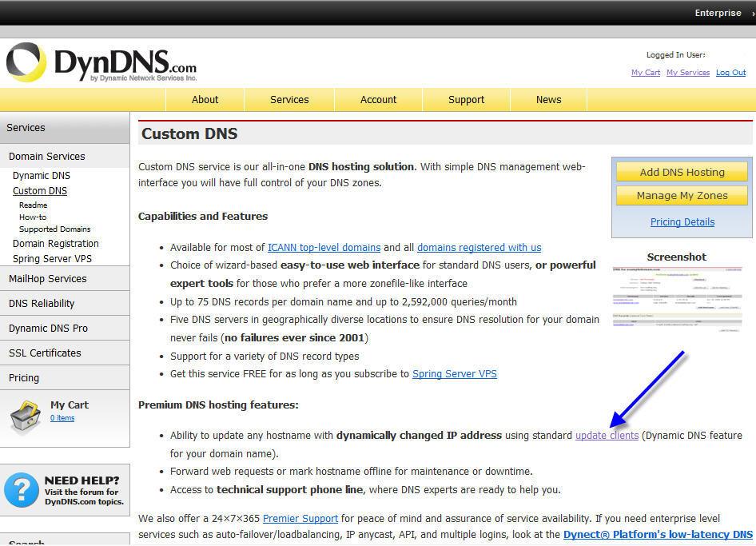Open the Pricing Details link
This screenshot has width=756, height=546.
(x=682, y=222)
